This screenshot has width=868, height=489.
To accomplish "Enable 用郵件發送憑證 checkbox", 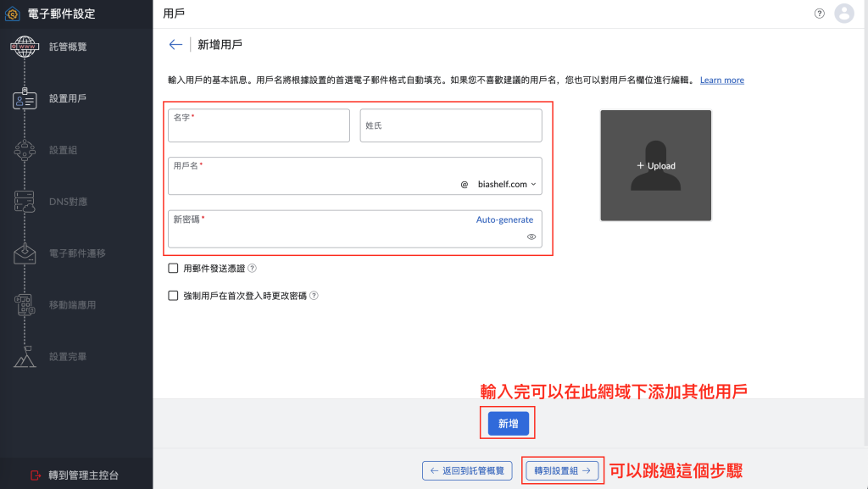I will 173,269.
